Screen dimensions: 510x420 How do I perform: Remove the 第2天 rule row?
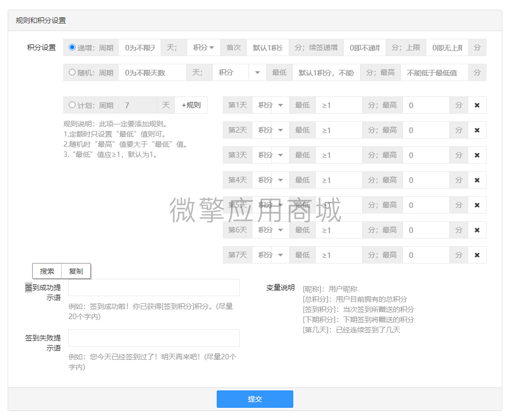[477, 130]
